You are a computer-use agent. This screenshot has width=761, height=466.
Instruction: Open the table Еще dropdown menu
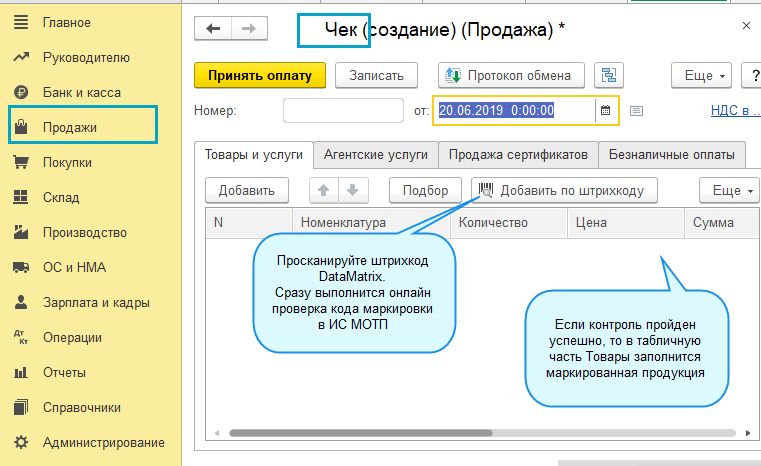coord(729,190)
